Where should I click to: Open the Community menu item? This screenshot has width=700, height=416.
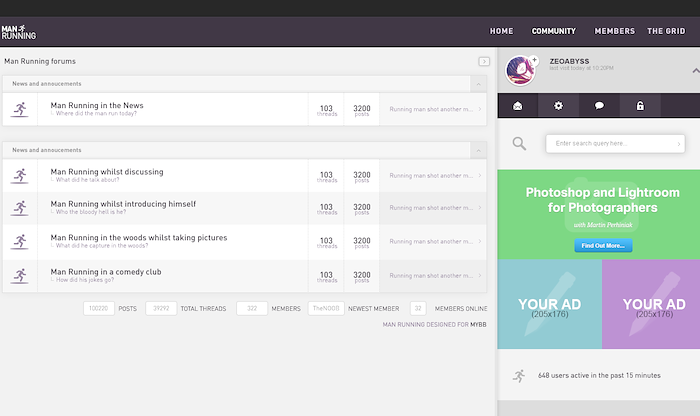553,31
